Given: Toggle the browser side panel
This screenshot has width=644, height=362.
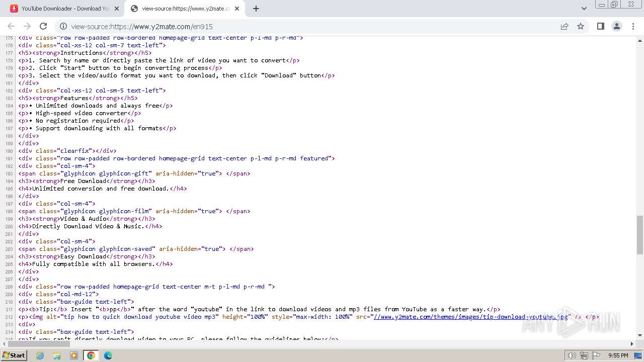Looking at the screenshot, I should [x=600, y=27].
